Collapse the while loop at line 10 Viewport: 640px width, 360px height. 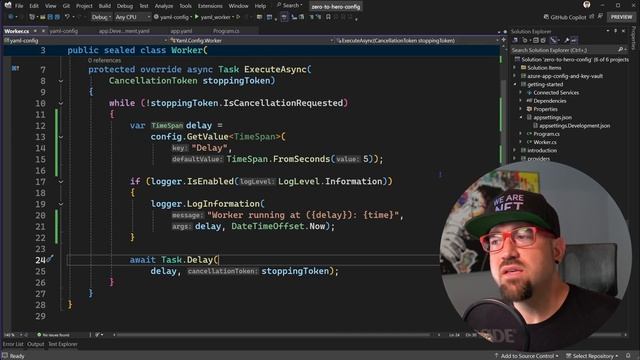tap(61, 103)
